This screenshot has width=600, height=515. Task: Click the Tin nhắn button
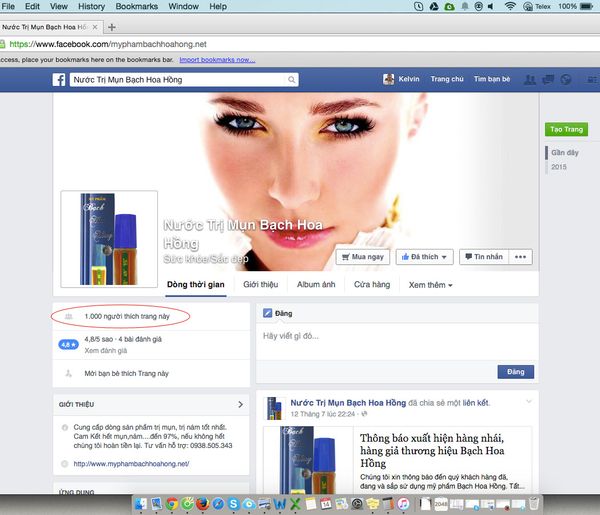[x=484, y=257]
